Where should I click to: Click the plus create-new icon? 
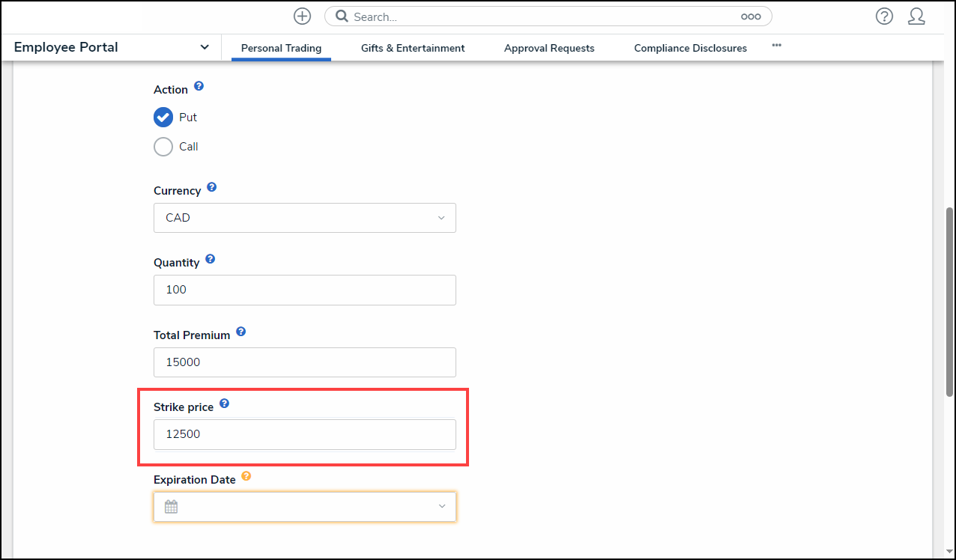coord(302,16)
